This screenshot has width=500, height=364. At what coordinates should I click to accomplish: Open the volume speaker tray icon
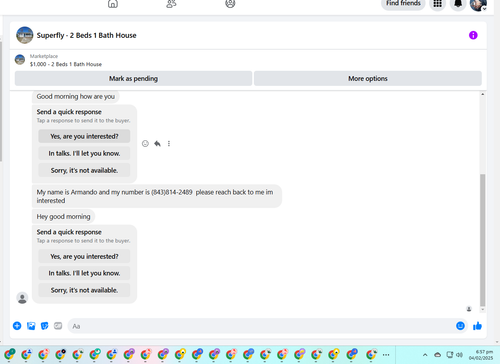(x=460, y=355)
